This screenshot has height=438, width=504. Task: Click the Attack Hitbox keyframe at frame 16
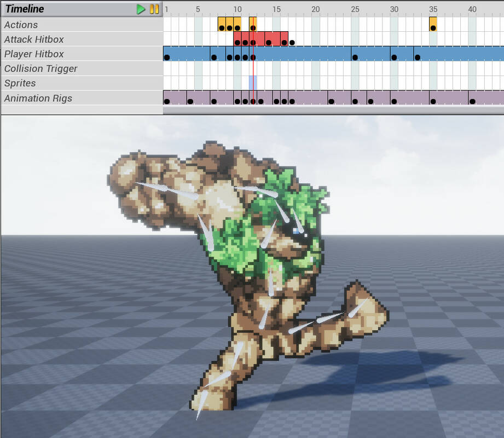click(284, 43)
